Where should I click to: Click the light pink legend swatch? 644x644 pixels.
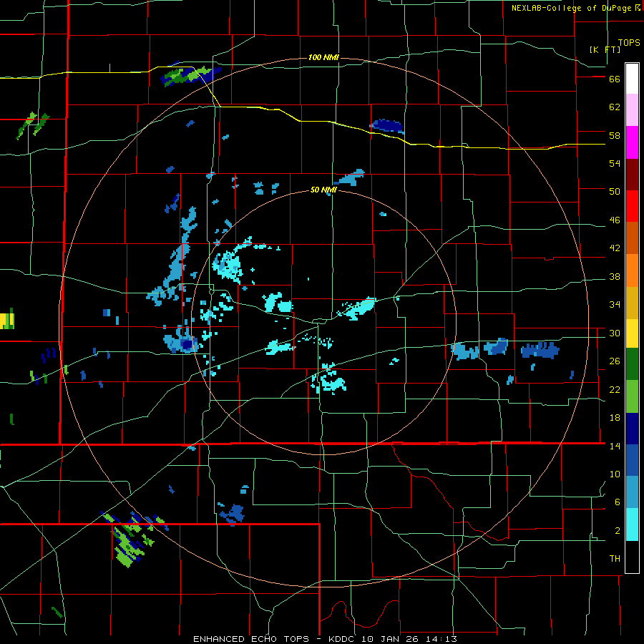point(632,109)
